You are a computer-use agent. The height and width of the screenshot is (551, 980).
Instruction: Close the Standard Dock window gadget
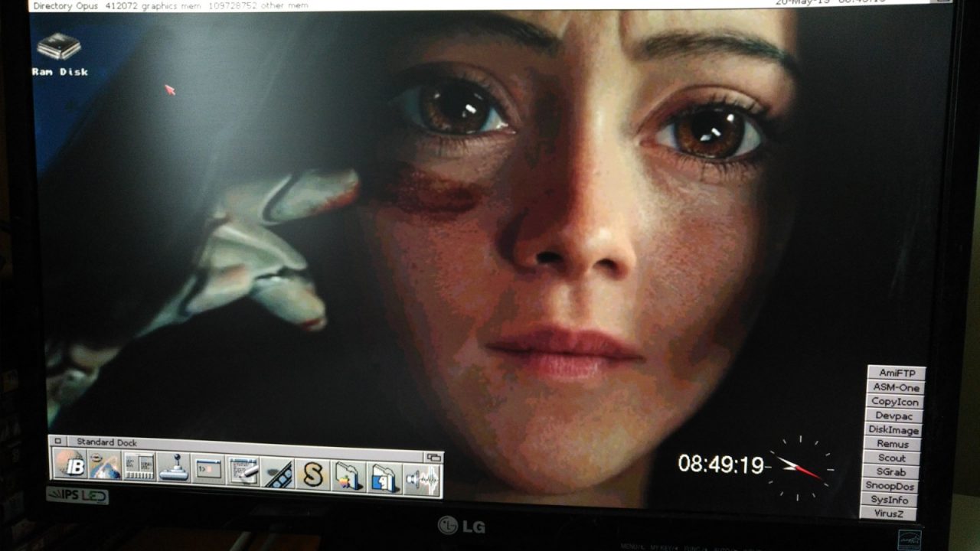[57, 441]
